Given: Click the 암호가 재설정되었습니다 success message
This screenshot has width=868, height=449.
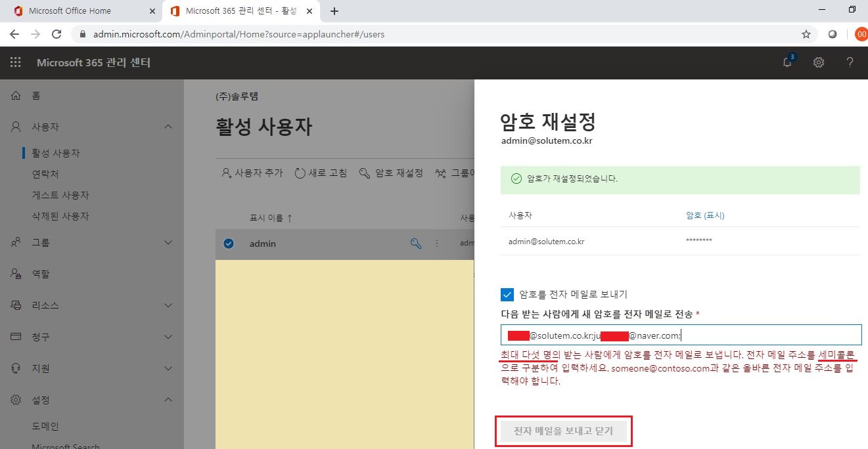Looking at the screenshot, I should pyautogui.click(x=572, y=179).
